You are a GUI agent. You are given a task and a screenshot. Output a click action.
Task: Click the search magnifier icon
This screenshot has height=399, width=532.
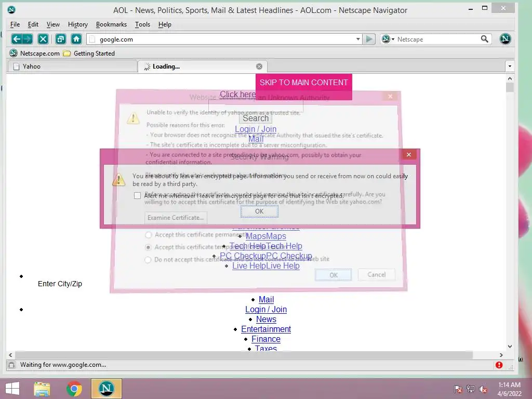click(x=485, y=39)
